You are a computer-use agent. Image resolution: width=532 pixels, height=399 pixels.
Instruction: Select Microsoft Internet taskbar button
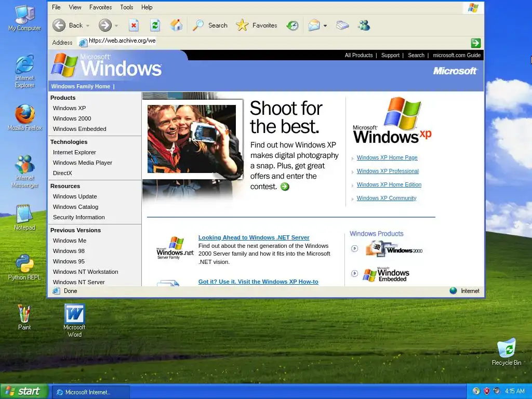pos(90,392)
